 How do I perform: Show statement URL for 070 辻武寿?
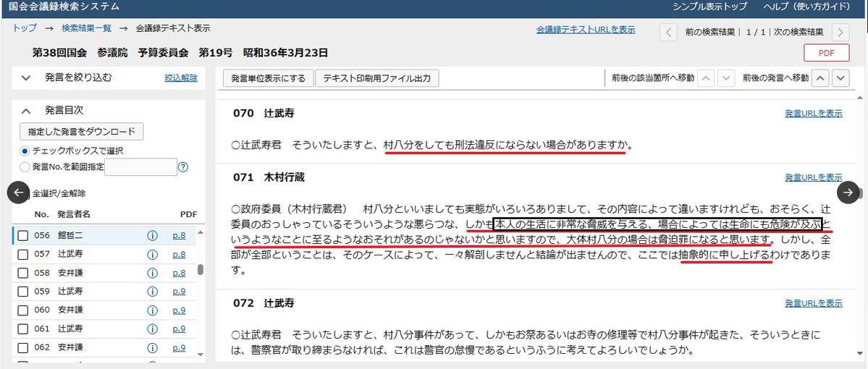(814, 114)
